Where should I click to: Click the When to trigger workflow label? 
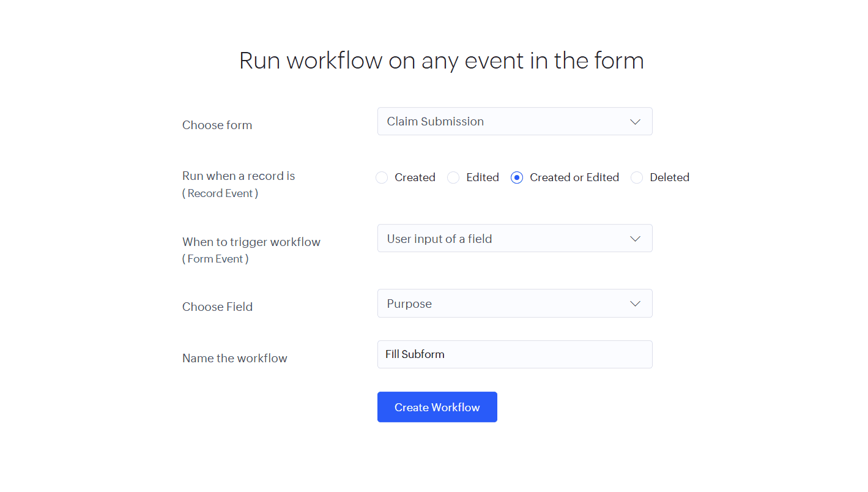click(x=251, y=242)
